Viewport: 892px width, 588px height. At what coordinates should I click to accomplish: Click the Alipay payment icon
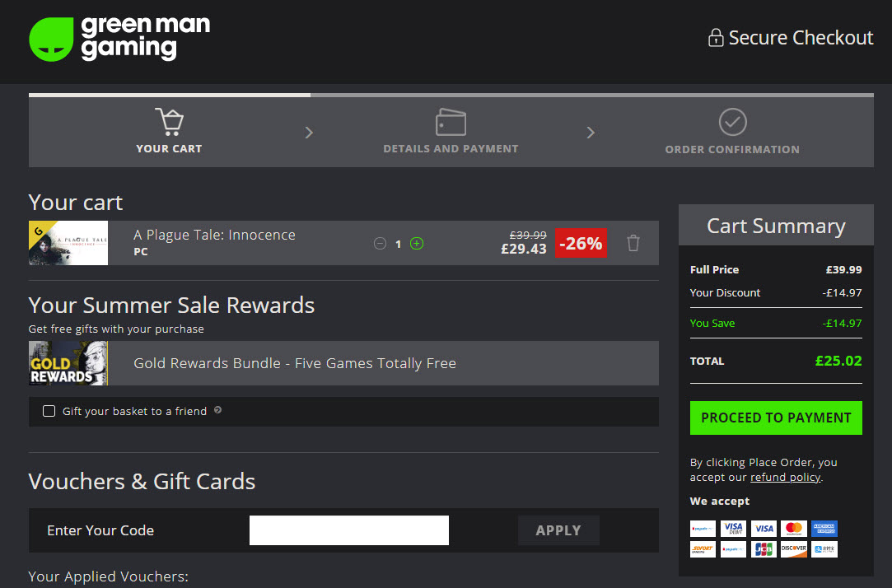824,549
